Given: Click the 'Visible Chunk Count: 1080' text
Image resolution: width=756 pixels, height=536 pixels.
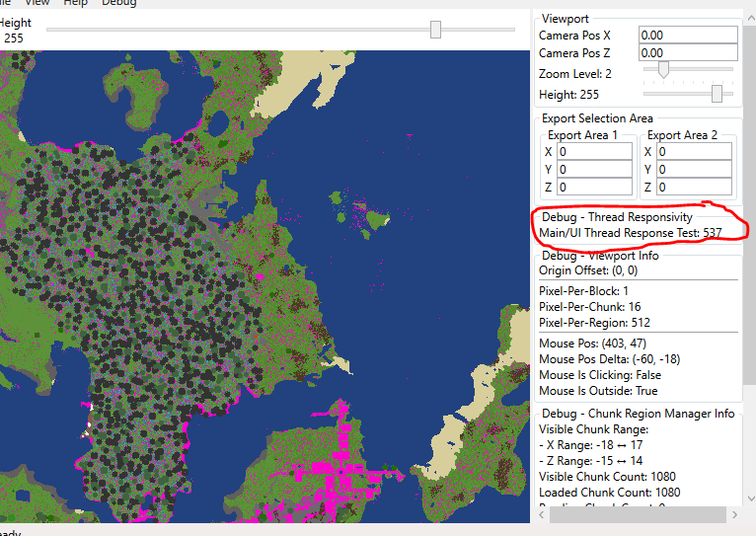Looking at the screenshot, I should point(607,477).
